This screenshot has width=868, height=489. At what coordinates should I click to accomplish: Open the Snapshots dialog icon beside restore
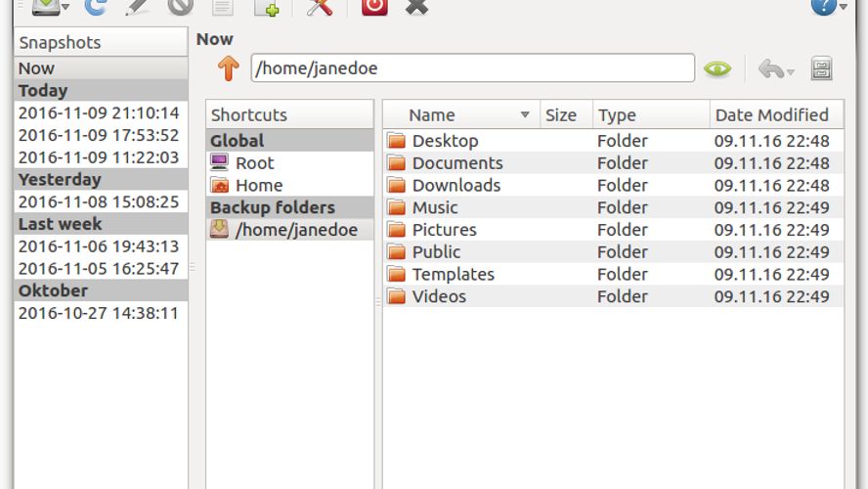[x=821, y=68]
